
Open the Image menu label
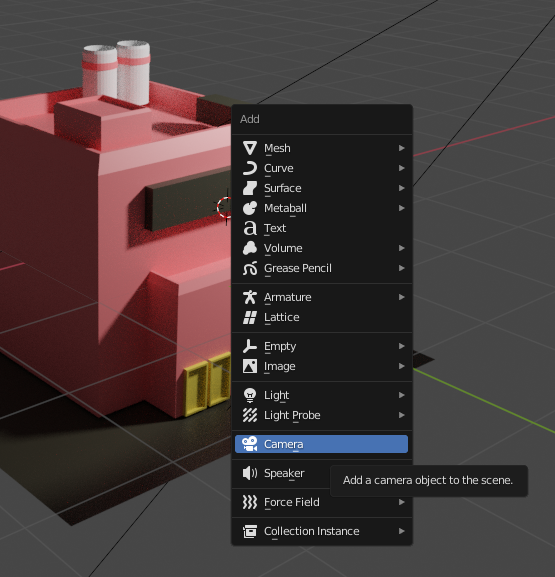click(x=279, y=367)
